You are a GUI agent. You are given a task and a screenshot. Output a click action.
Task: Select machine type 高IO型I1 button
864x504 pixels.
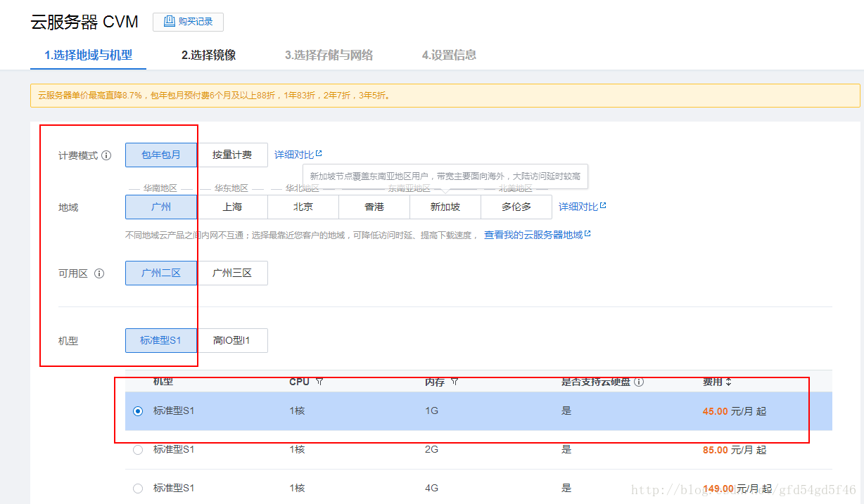[x=232, y=340]
